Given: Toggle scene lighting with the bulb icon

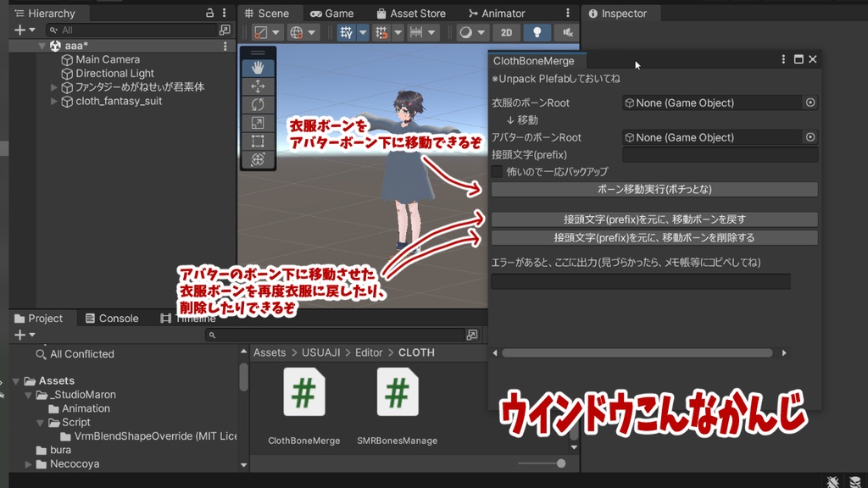Looking at the screenshot, I should [x=539, y=32].
